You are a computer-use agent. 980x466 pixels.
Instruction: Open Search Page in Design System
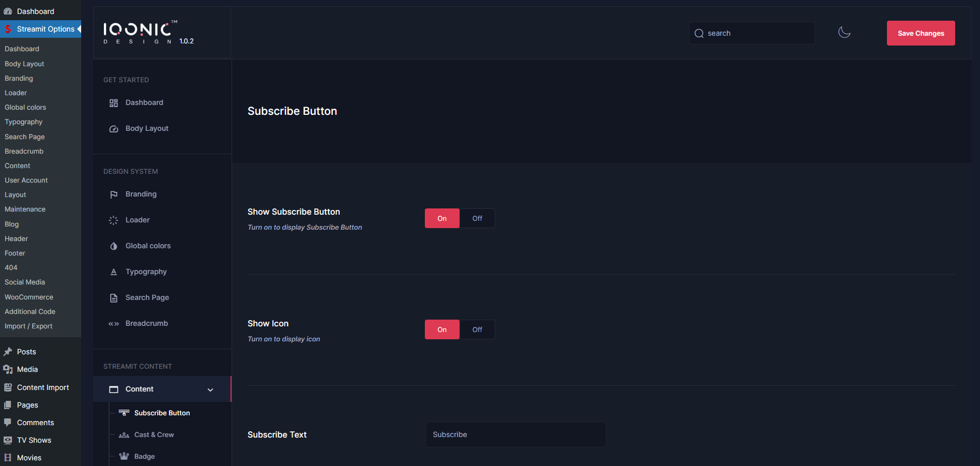click(147, 297)
